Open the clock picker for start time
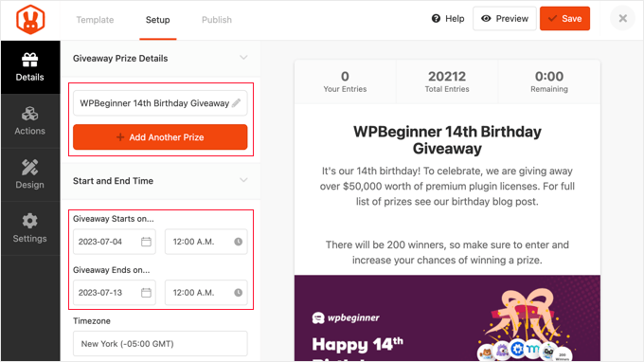Viewport: 644px width, 362px height. coord(239,242)
